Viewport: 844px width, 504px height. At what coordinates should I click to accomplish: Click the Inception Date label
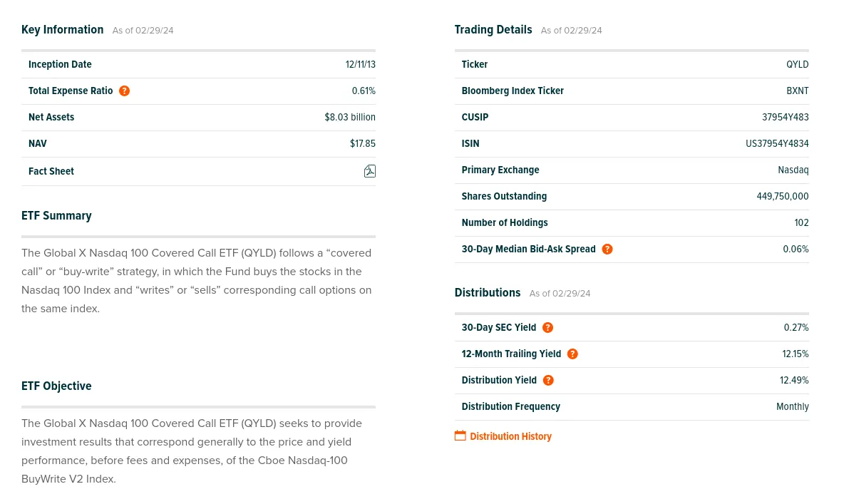(60, 65)
